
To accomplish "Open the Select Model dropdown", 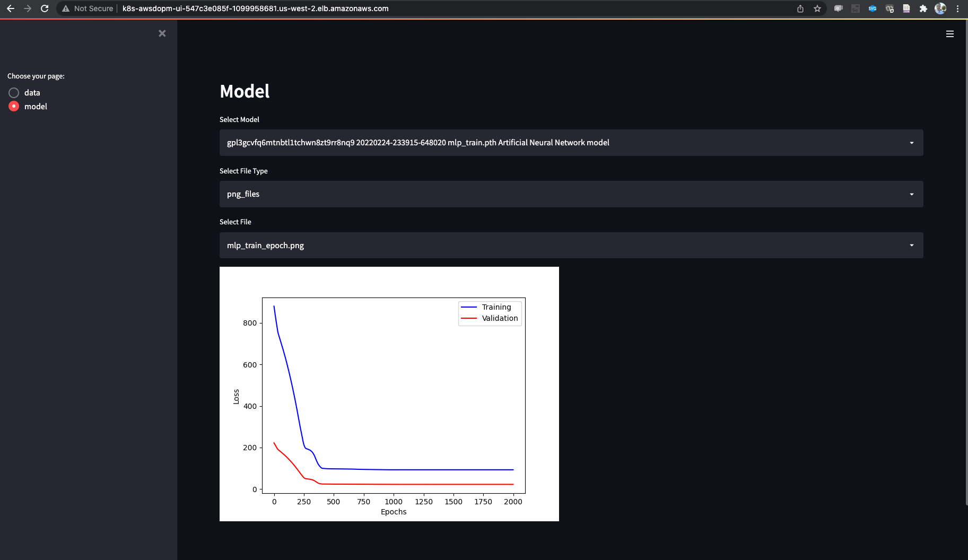I will [571, 143].
